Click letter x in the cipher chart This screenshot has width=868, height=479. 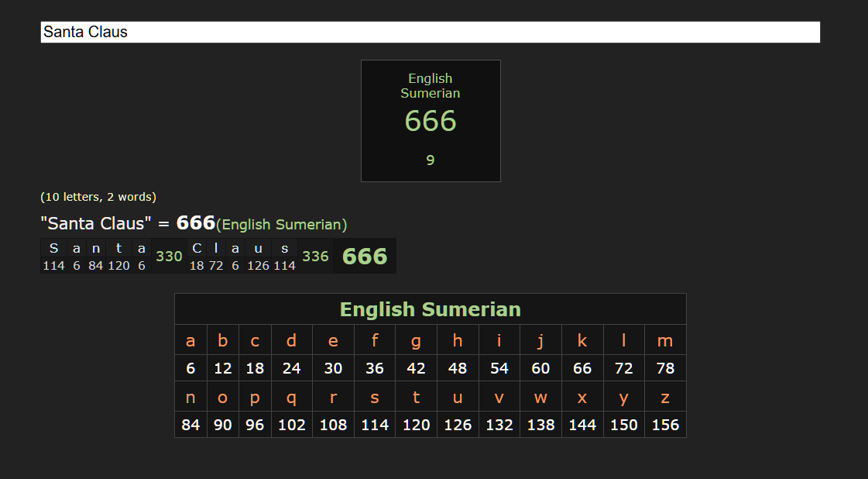pos(582,397)
